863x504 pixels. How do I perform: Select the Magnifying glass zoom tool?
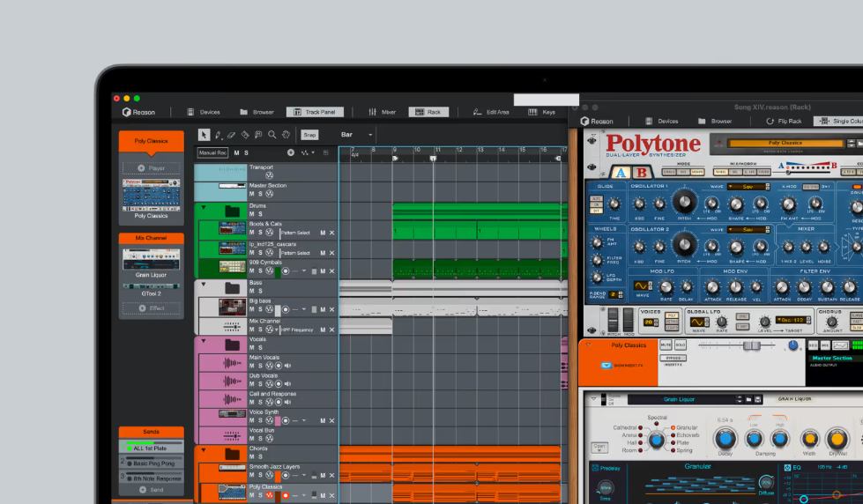tap(272, 135)
